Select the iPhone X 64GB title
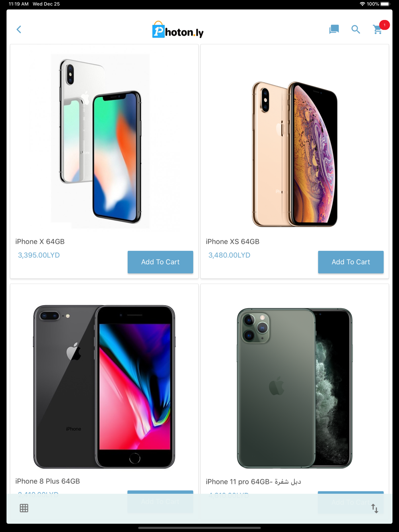This screenshot has height=532, width=399. [40, 242]
